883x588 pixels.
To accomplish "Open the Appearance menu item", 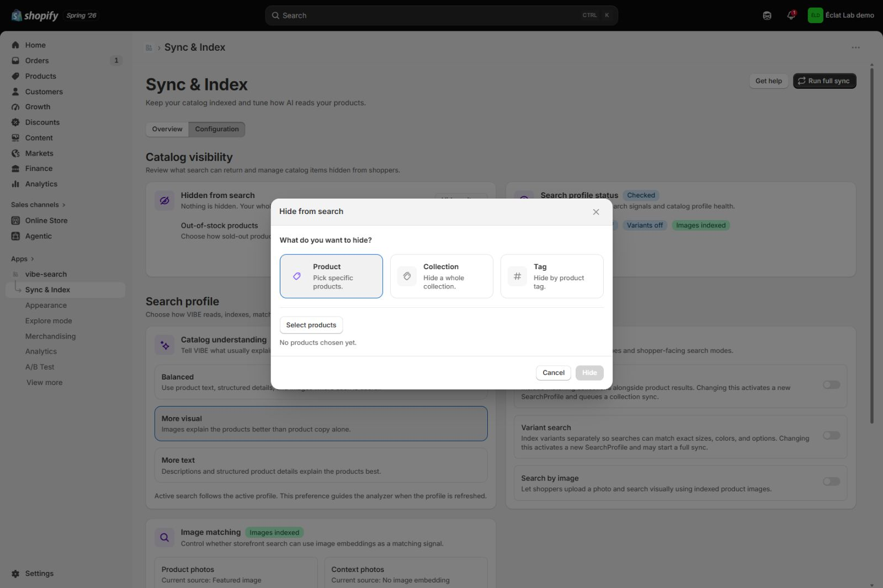I will pyautogui.click(x=46, y=306).
